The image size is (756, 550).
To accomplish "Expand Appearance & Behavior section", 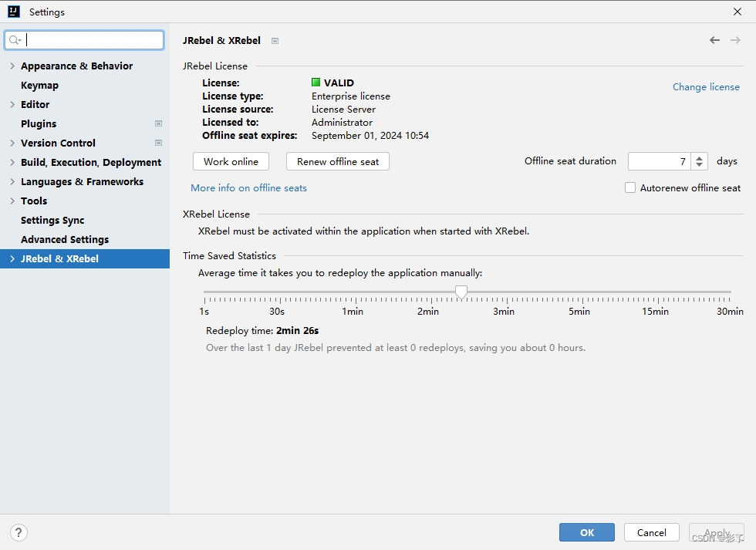I will click(12, 66).
